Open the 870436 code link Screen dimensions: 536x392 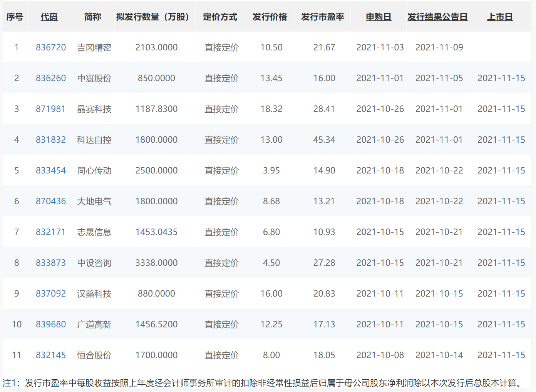click(51, 201)
